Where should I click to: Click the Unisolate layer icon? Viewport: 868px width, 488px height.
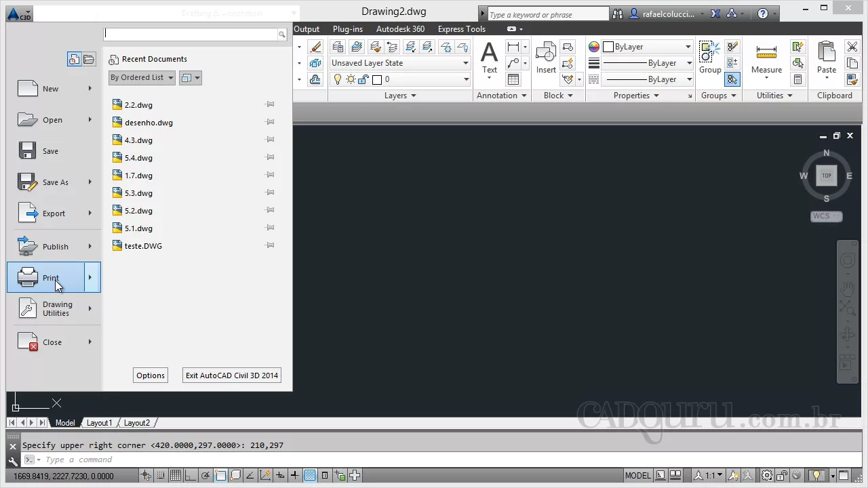point(427,47)
